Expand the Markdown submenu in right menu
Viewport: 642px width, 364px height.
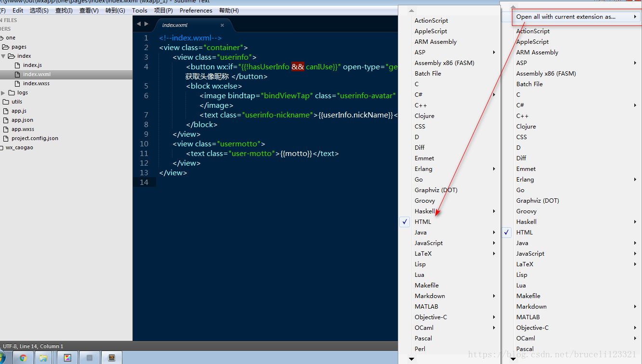[x=635, y=306]
